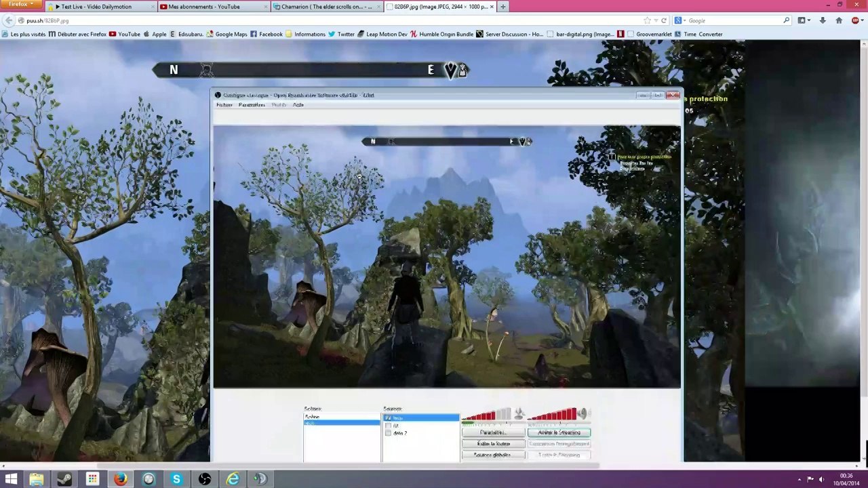The image size is (868, 488).
Task: Switch to the Mes abonnements - YouTube tab
Action: tap(212, 7)
